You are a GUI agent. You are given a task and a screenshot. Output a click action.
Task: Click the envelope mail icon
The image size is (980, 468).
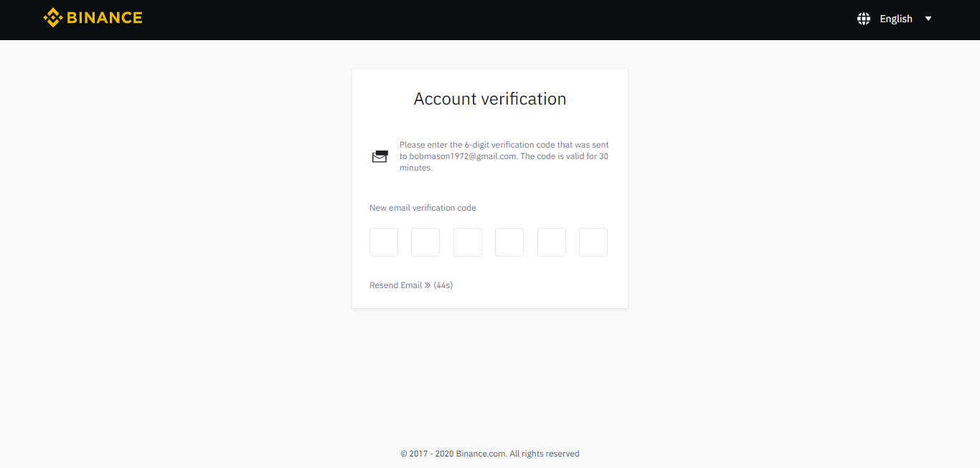(x=380, y=156)
